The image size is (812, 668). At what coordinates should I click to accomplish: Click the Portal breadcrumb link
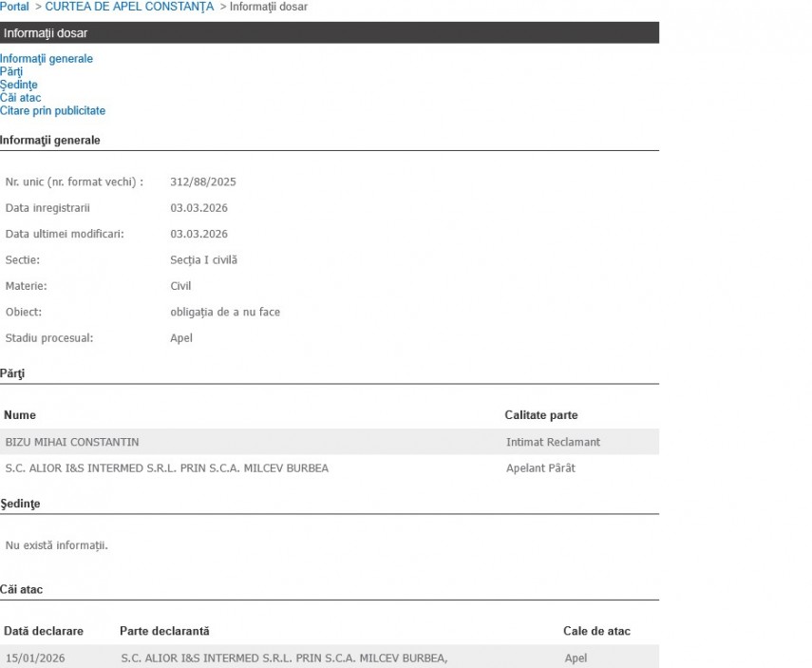14,7
